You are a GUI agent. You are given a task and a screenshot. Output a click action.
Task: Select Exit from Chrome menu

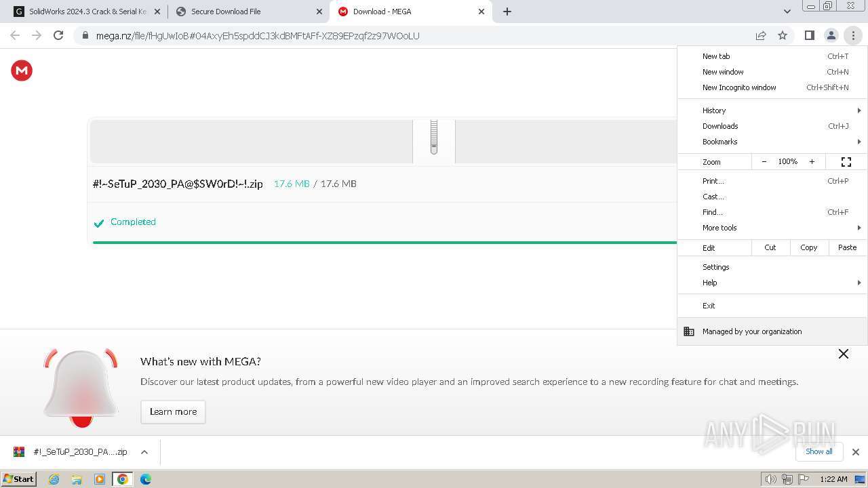click(772, 306)
